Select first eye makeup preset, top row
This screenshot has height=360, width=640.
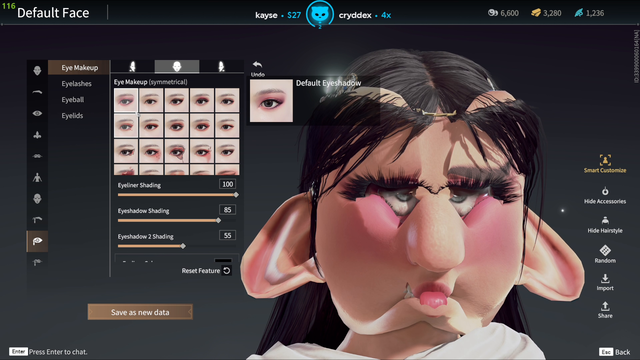[126, 100]
